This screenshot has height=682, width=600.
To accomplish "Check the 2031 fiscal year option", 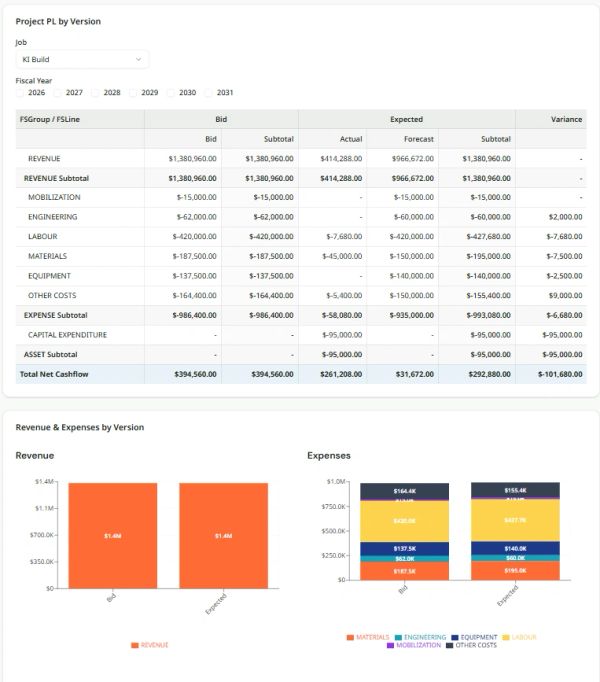I will (x=208, y=93).
